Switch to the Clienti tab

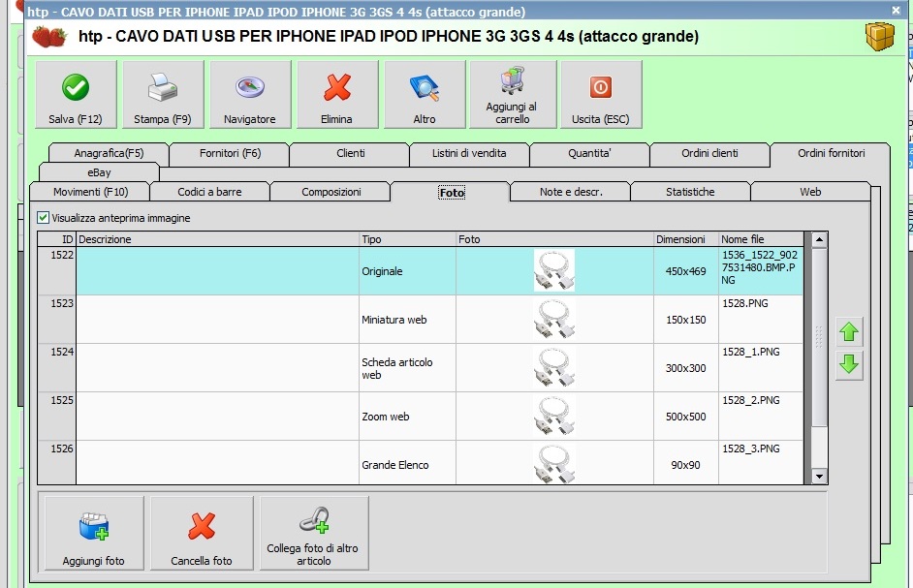(x=351, y=153)
